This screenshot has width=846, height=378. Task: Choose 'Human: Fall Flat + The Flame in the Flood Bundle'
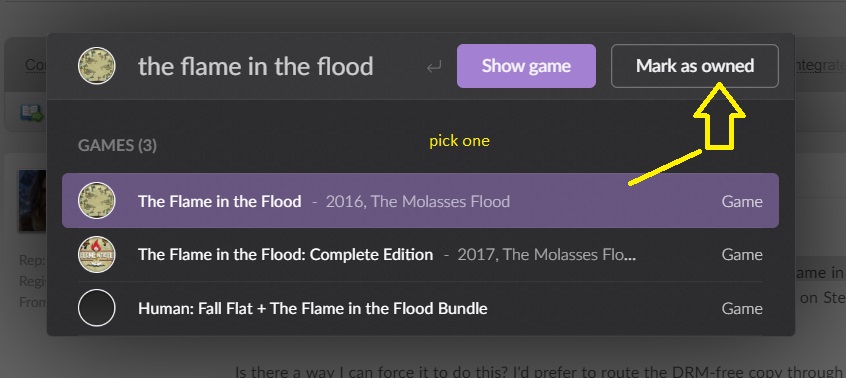coord(313,308)
